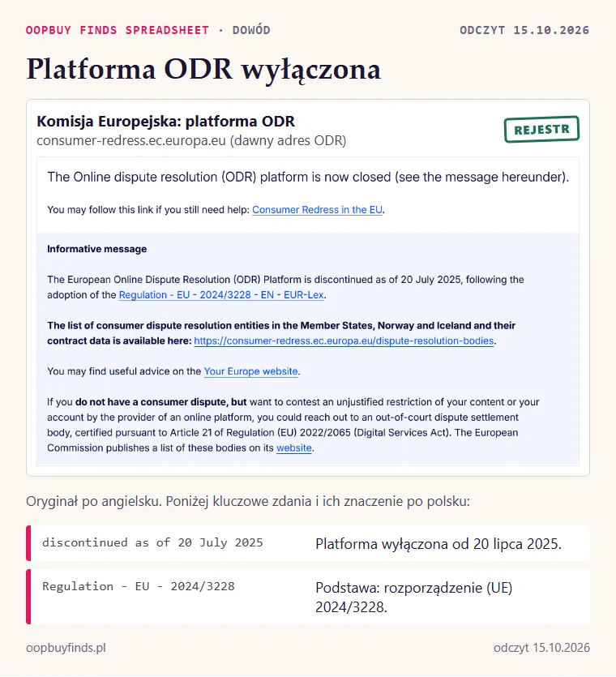Click the 'DOWÓD' label in header
The height and width of the screenshot is (677, 616).
pos(251,30)
